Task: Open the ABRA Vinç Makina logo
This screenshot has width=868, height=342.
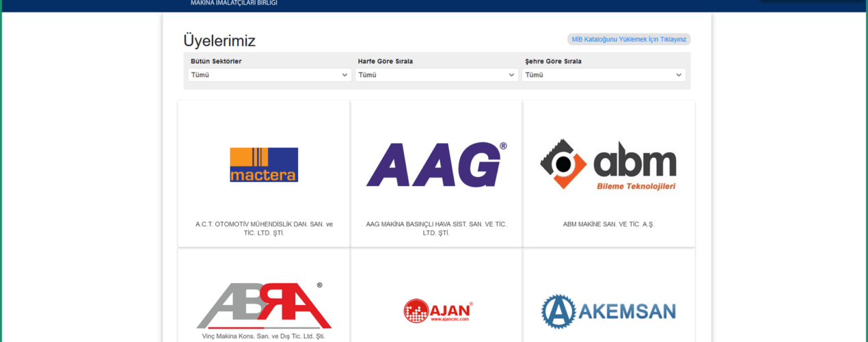Action: 264,311
